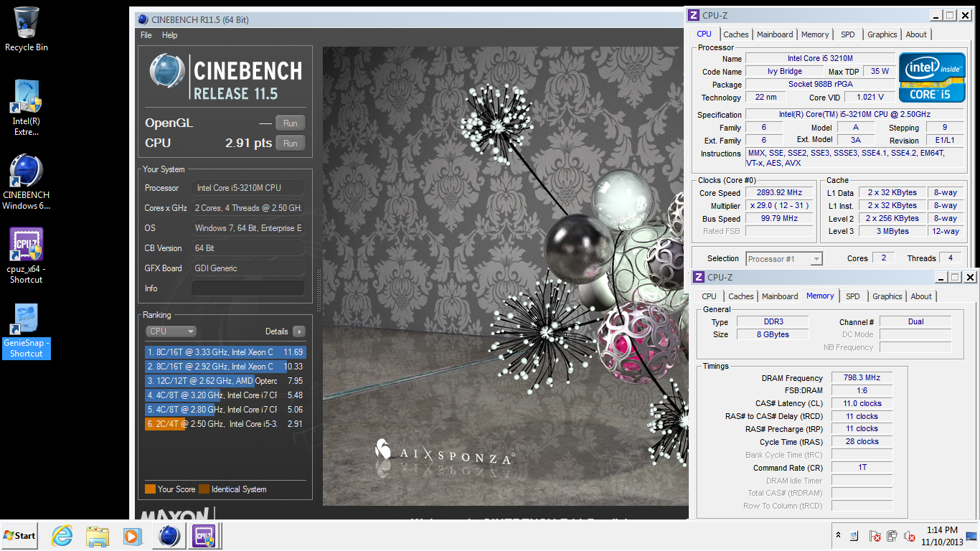Click the Multiplier value x 29.0

pyautogui.click(x=779, y=206)
